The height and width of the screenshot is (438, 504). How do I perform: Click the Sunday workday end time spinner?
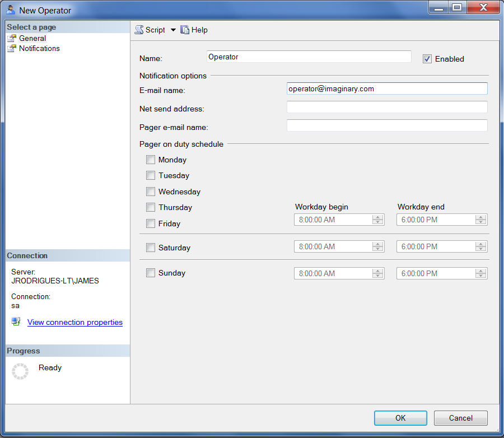480,273
